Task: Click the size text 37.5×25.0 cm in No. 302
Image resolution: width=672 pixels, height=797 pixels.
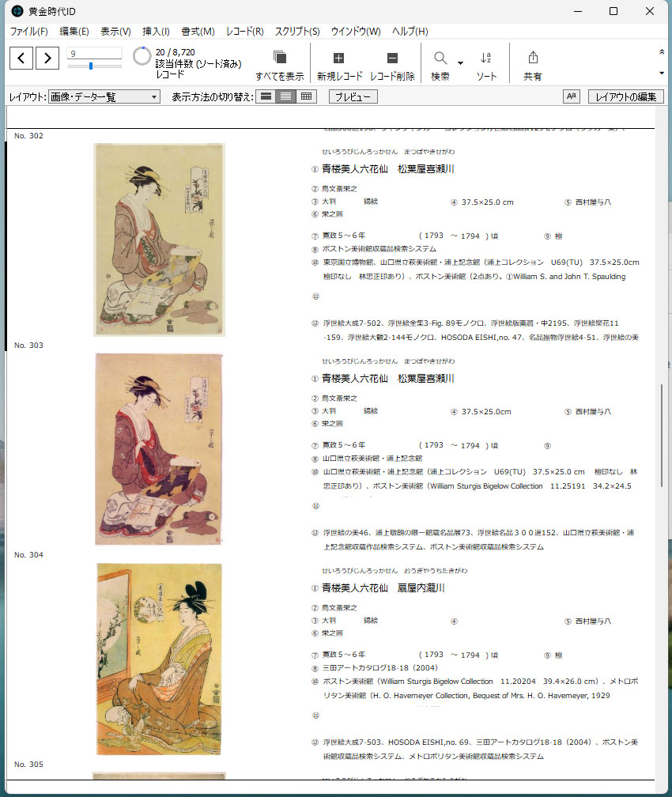Action: [x=488, y=202]
